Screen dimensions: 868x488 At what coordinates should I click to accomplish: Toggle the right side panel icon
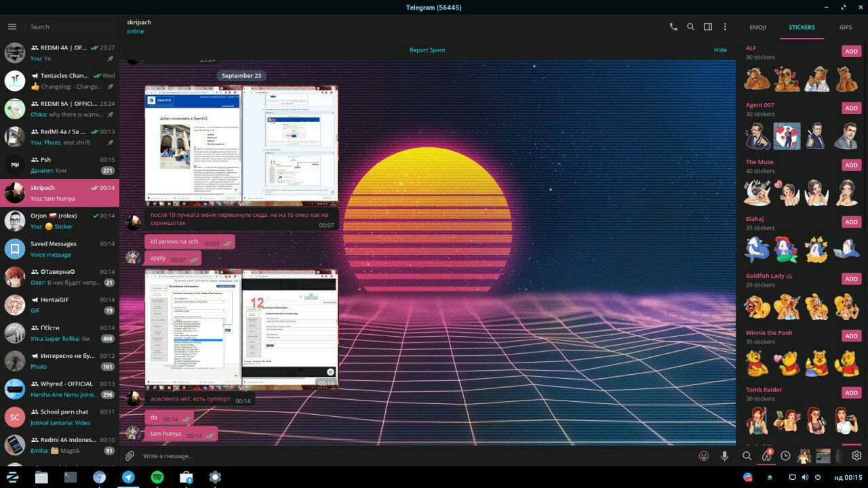(x=708, y=26)
